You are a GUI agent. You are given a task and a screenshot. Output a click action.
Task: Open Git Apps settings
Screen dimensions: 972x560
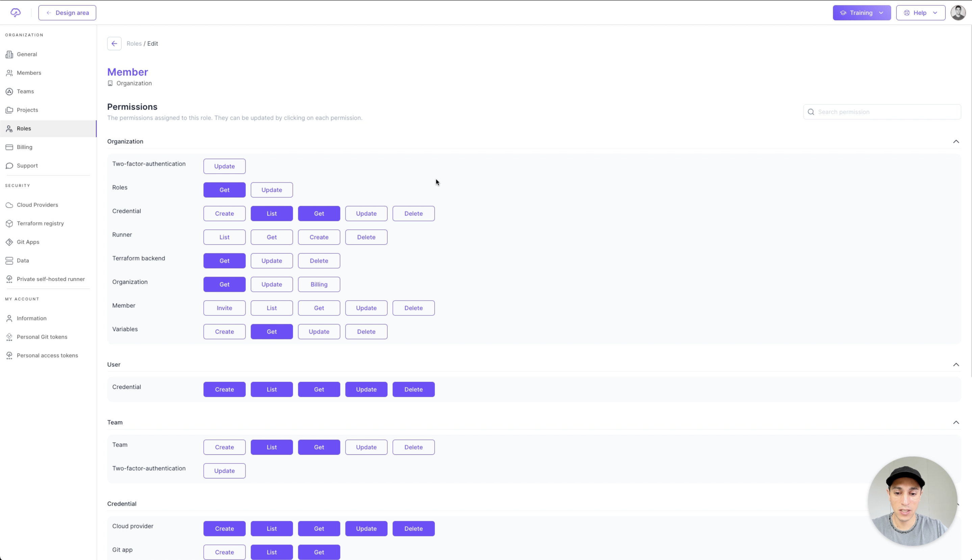[x=28, y=242]
